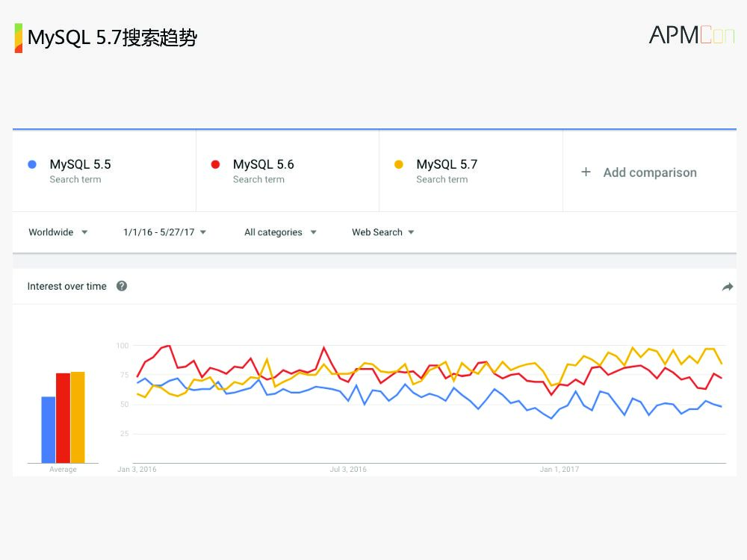Select the MySQL 5.6 search term

tap(263, 164)
